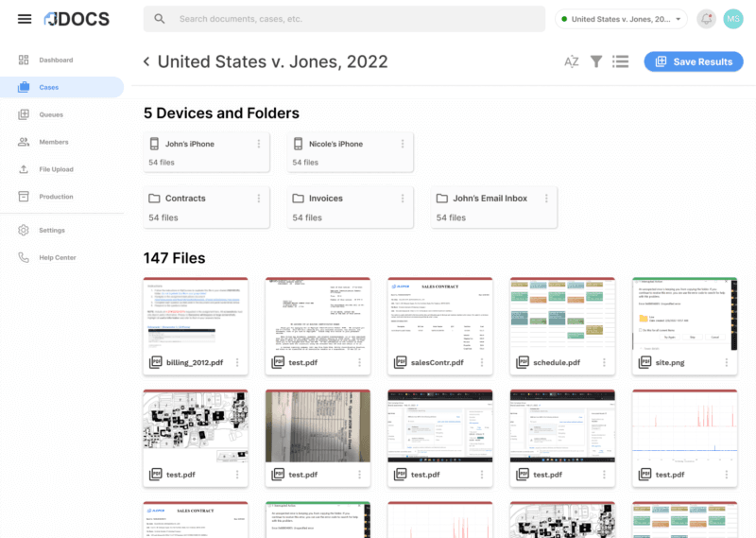756x538 pixels.
Task: Click the file icon beside site.png
Action: pyautogui.click(x=645, y=362)
